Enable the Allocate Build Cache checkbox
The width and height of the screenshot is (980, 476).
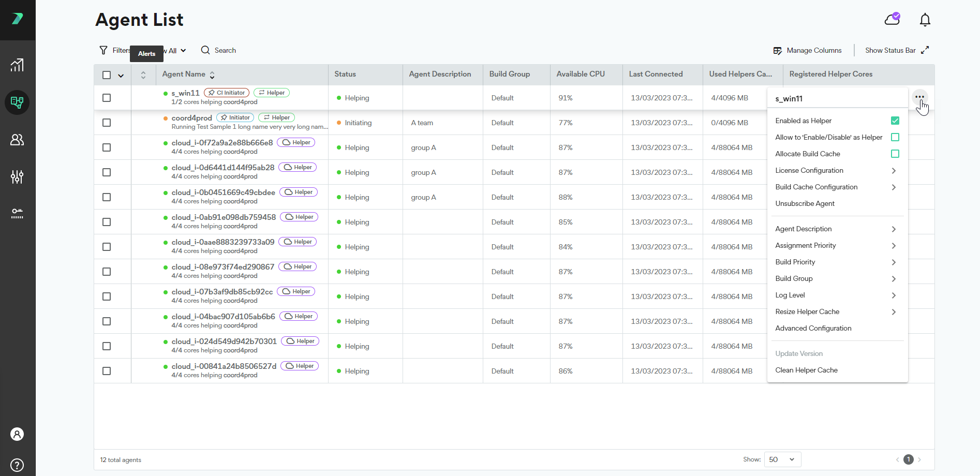[895, 154]
